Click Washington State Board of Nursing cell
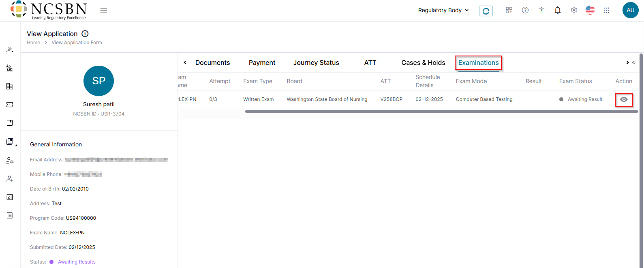Image resolution: width=644 pixels, height=268 pixels. coord(327,99)
